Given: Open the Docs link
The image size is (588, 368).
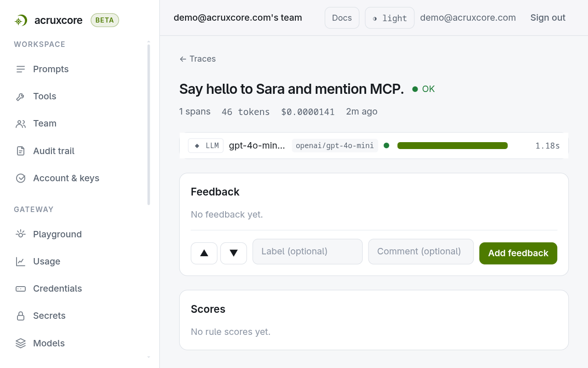Looking at the screenshot, I should click(x=342, y=18).
